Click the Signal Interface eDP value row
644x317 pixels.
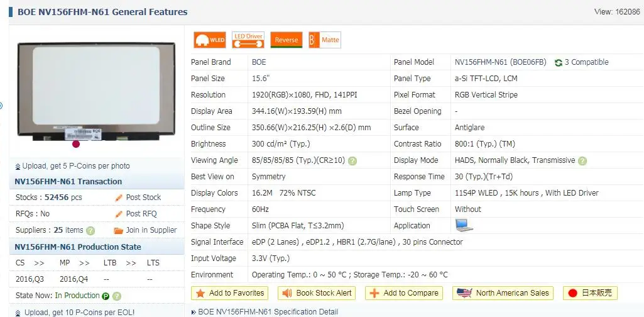[x=357, y=242]
